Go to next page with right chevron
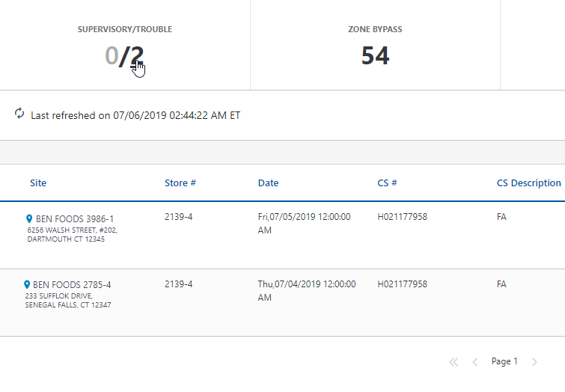 point(534,362)
